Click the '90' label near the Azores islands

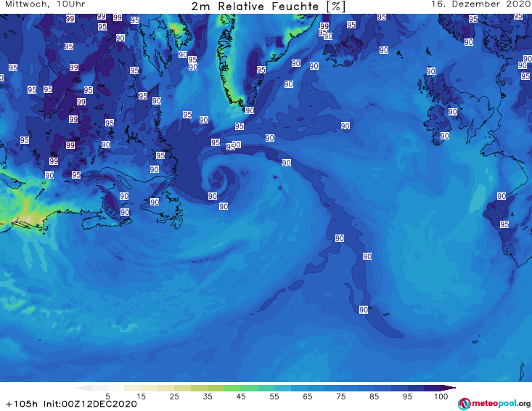click(364, 309)
